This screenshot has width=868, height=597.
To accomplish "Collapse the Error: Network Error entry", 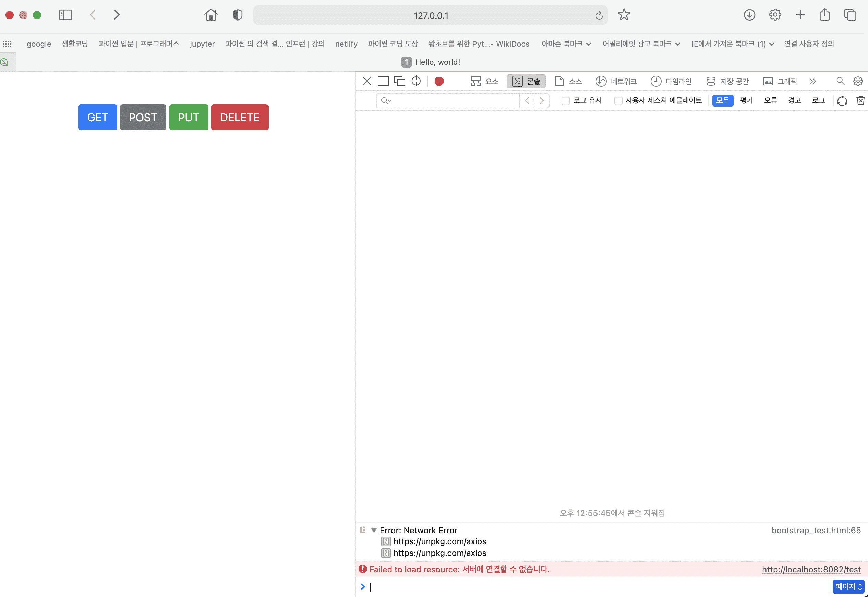I will coord(374,530).
